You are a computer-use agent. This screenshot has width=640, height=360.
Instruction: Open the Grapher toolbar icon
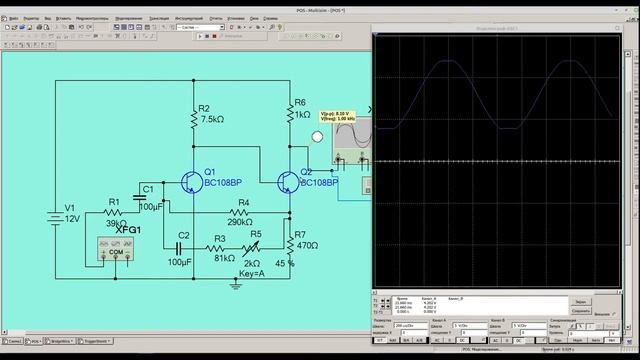pos(138,27)
